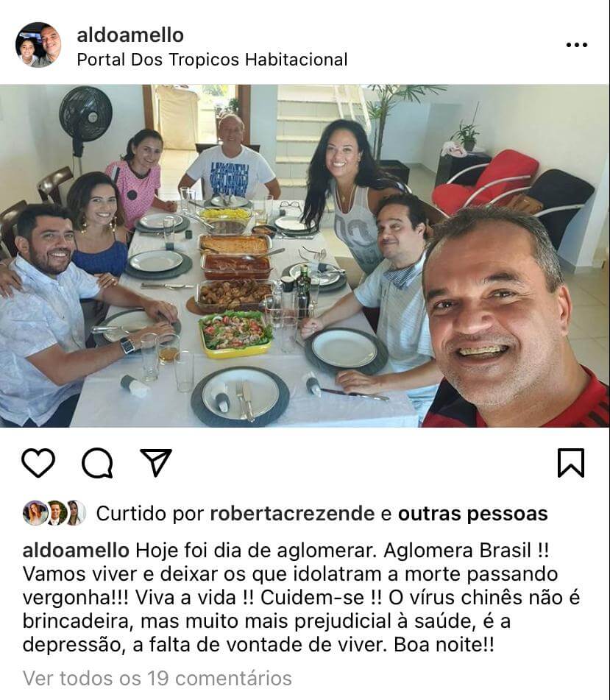The height and width of the screenshot is (700, 610).
Task: Tap the caption text starting Hoje foi dia
Action: tap(301, 598)
